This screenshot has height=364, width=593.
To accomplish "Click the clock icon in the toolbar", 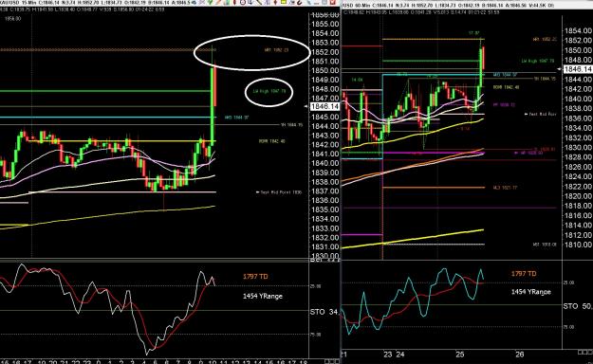I will pos(243,2).
